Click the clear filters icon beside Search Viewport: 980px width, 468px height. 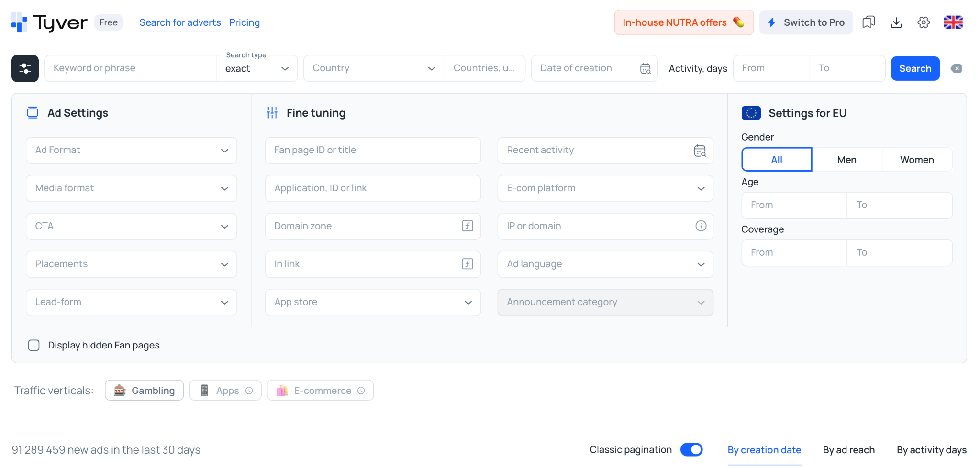tap(956, 68)
